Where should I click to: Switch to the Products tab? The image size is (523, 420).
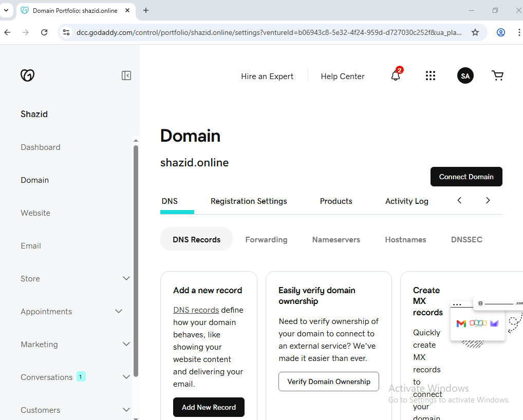pyautogui.click(x=336, y=201)
